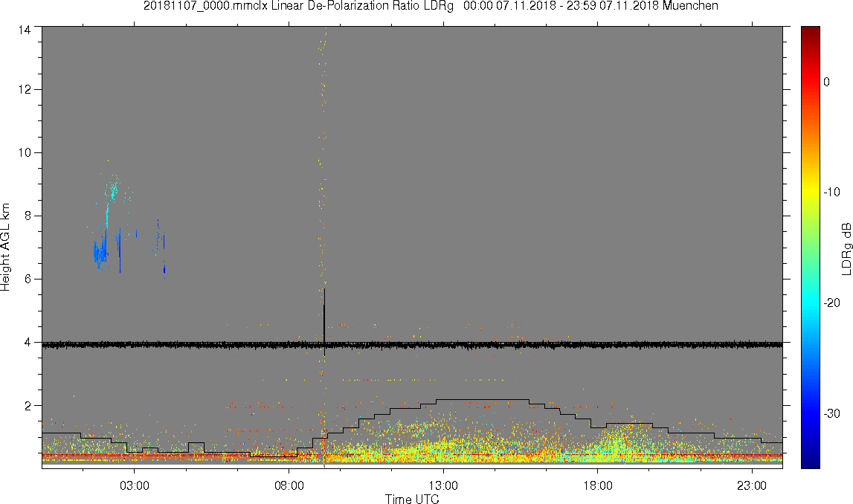
Task: Click the '18:00' time tick label
Action: pos(597,485)
